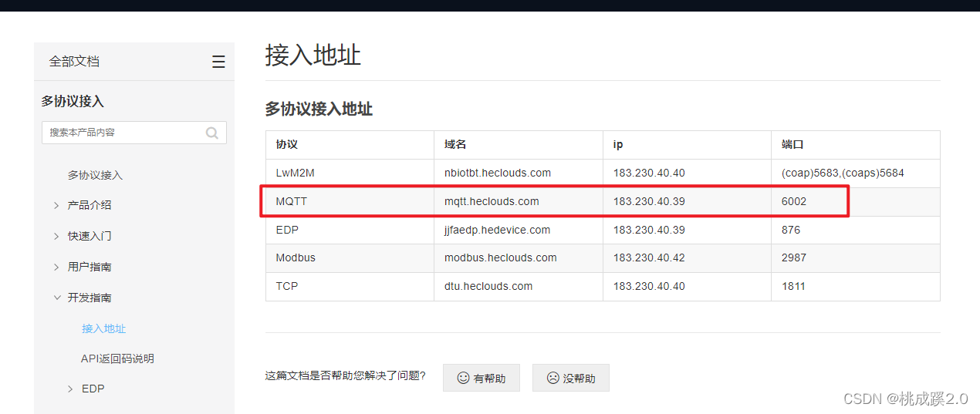Select port 6002 cell
The width and height of the screenshot is (980, 414).
856,201
